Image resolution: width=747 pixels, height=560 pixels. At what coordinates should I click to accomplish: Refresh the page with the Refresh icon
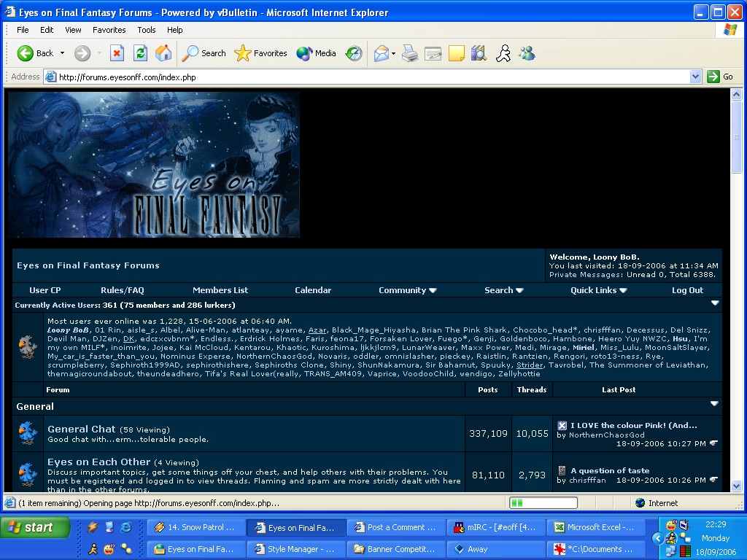(140, 53)
